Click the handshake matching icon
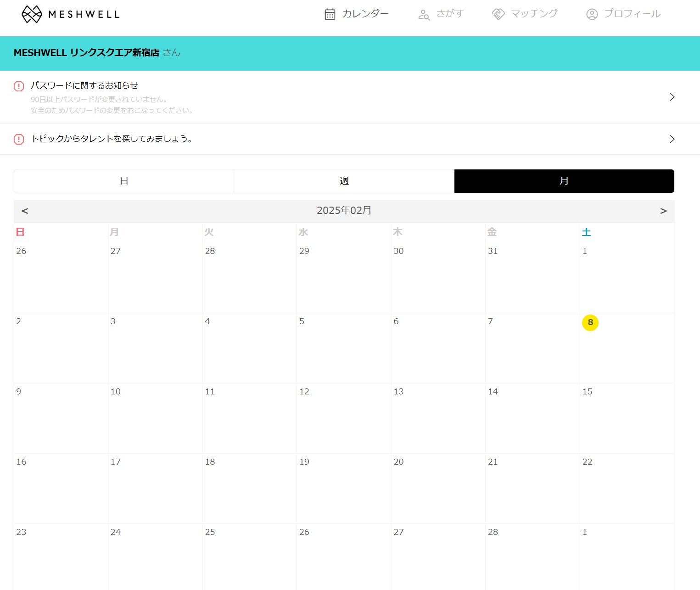This screenshot has width=700, height=590. click(498, 14)
